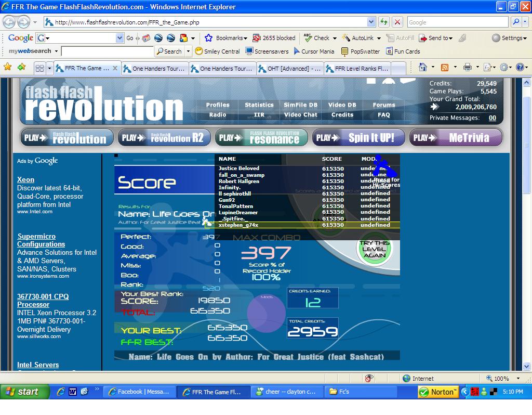Image resolution: width=532 pixels, height=415 pixels.
Task: Open the Profiles menu item
Action: point(218,105)
